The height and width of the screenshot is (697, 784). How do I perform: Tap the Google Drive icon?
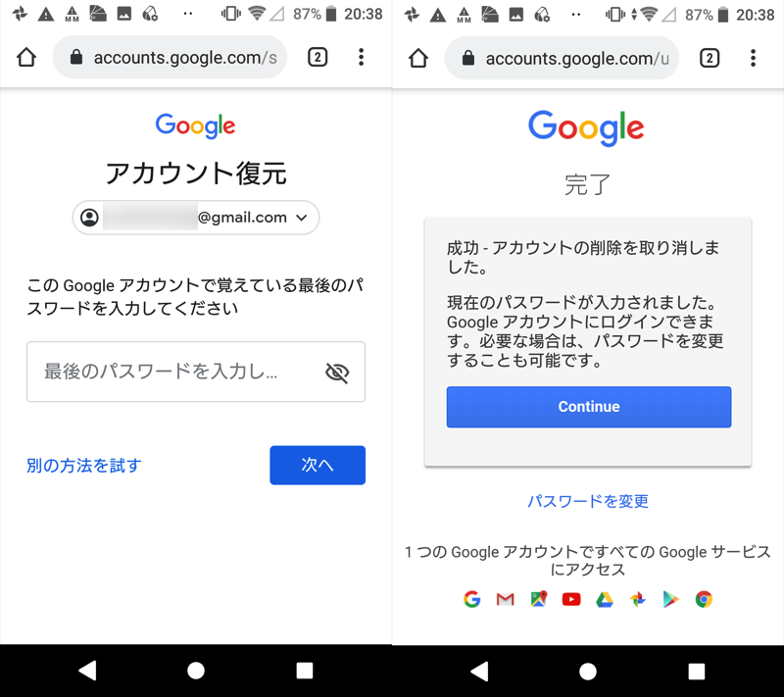(x=605, y=599)
